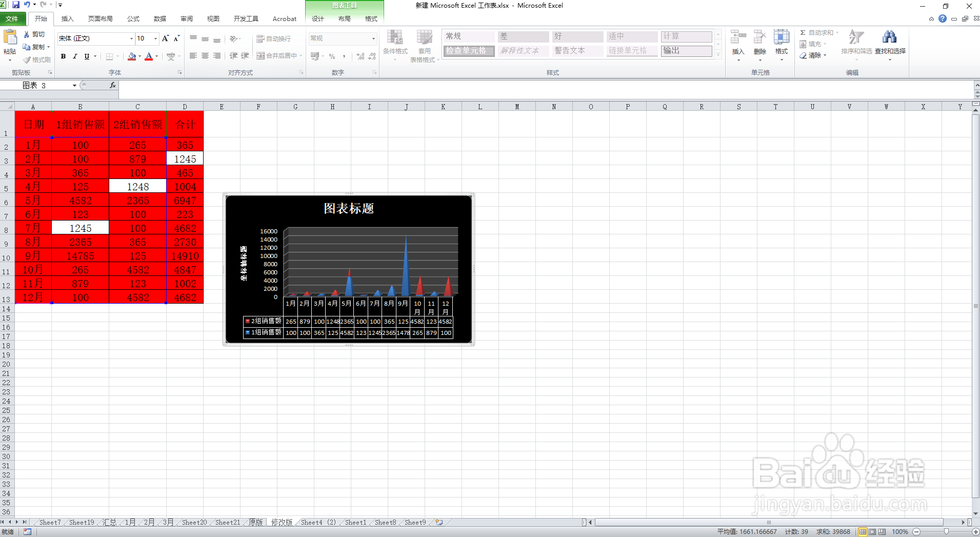Click the comma style icon

click(x=344, y=56)
